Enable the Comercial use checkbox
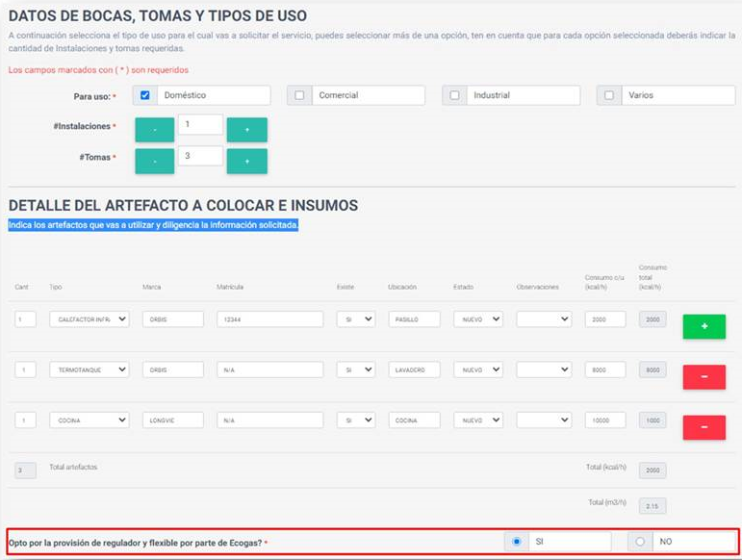 coord(299,95)
